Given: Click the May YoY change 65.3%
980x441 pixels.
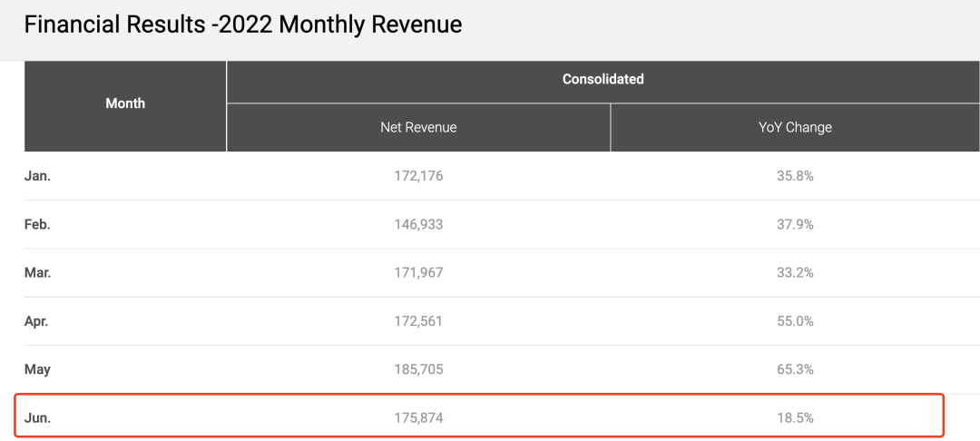Looking at the screenshot, I should click(795, 369).
